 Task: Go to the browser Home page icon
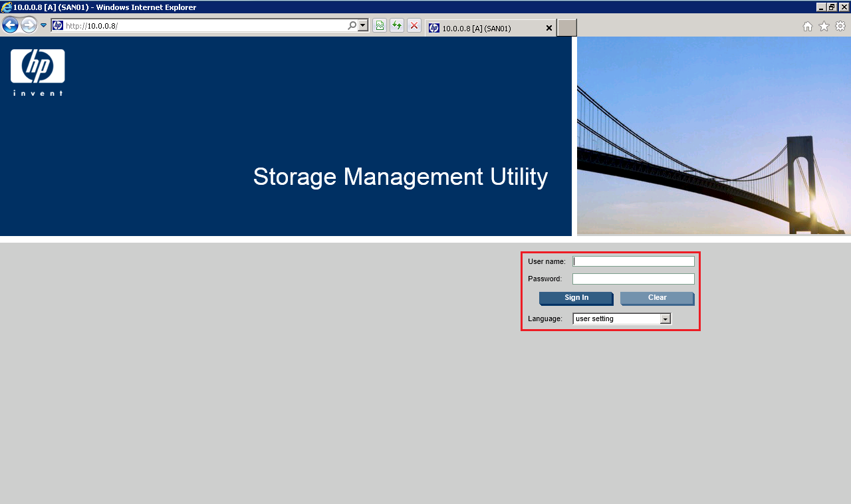808,27
